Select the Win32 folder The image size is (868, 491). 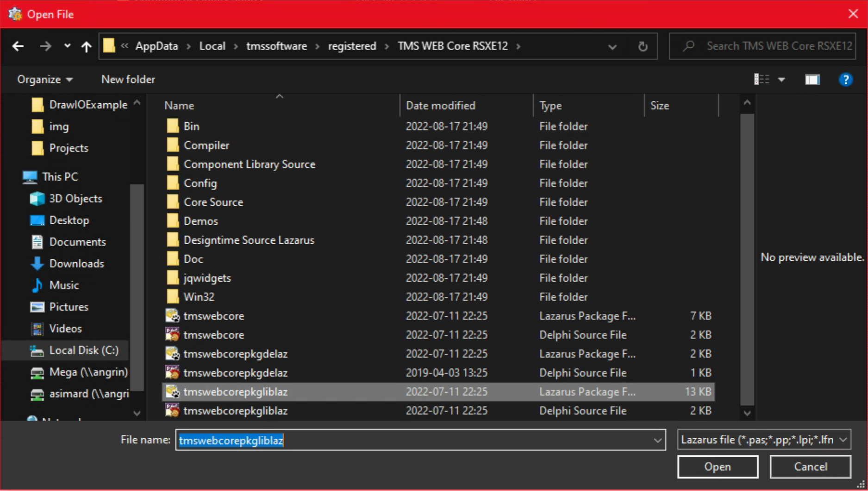click(438, 297)
